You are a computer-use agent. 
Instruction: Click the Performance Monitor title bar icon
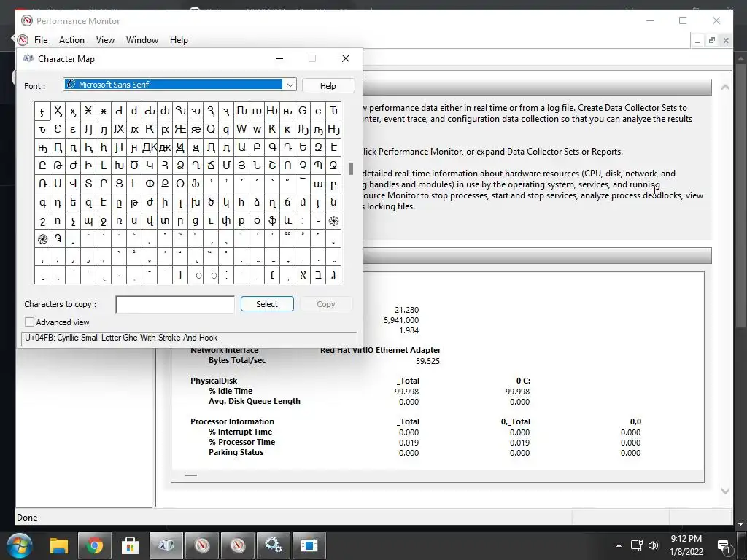pos(27,20)
